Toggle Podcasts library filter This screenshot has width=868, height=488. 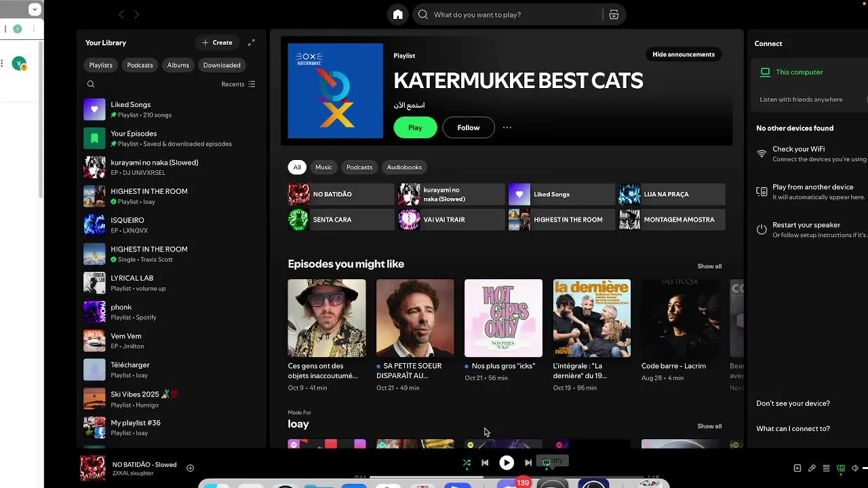140,65
